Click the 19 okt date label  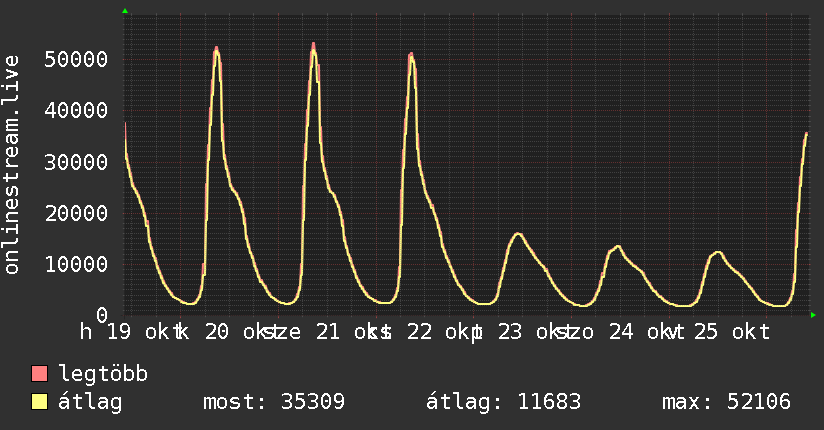tap(139, 332)
